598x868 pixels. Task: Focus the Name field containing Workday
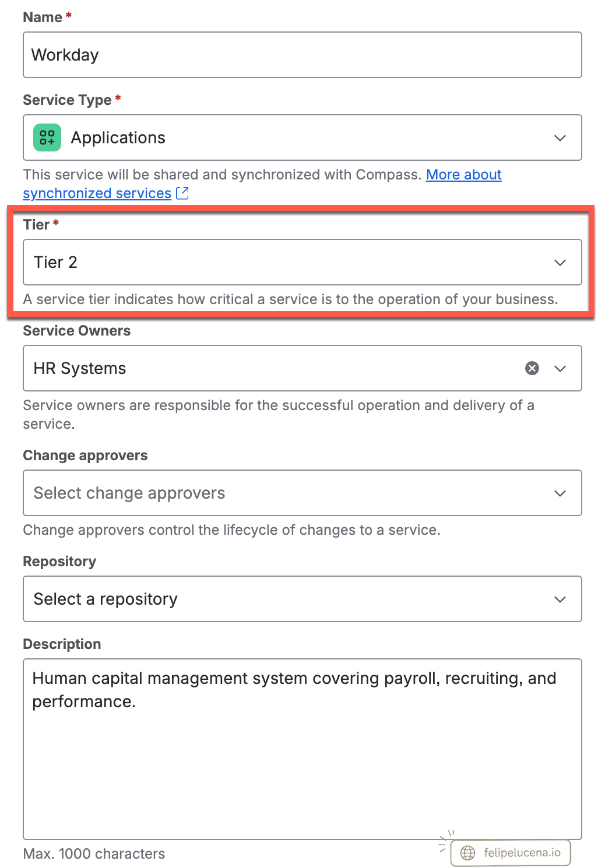[x=302, y=55]
